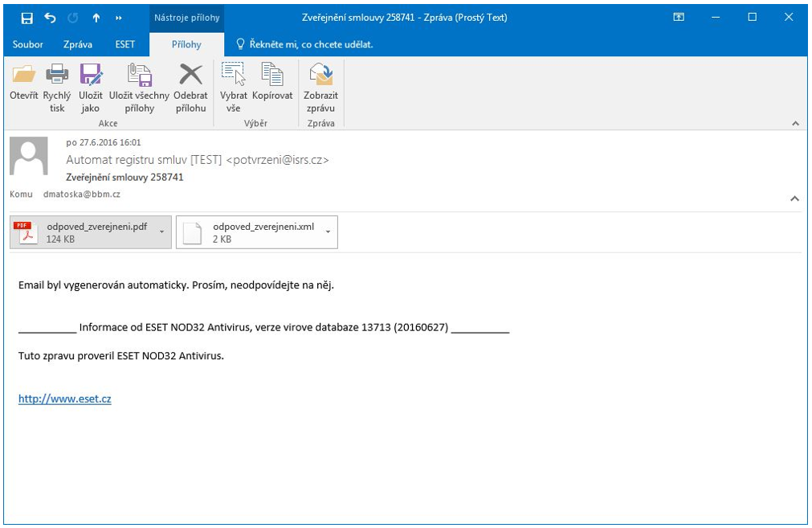Screen dimensions: 812x528
Task: Click the Řekněte mi search field
Action: coord(304,44)
